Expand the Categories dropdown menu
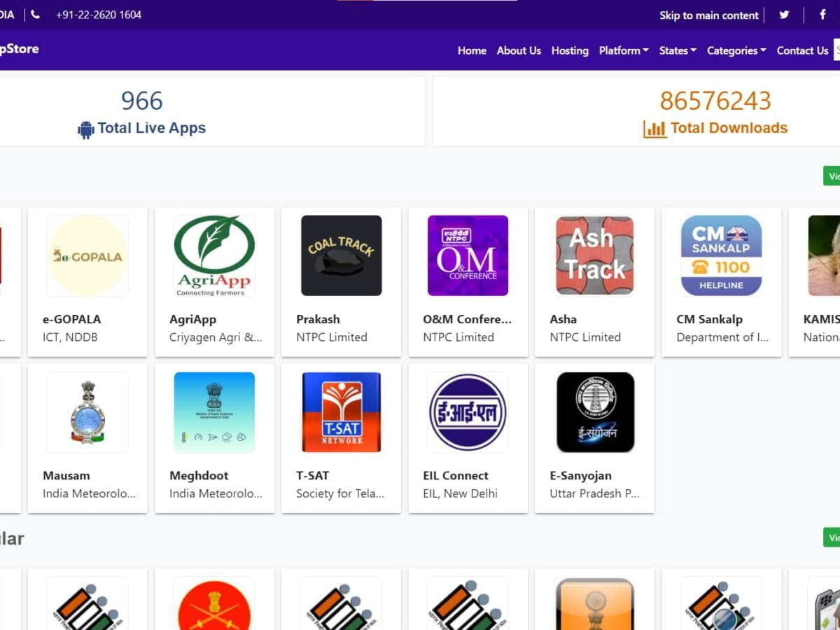The image size is (840, 630). [x=736, y=50]
